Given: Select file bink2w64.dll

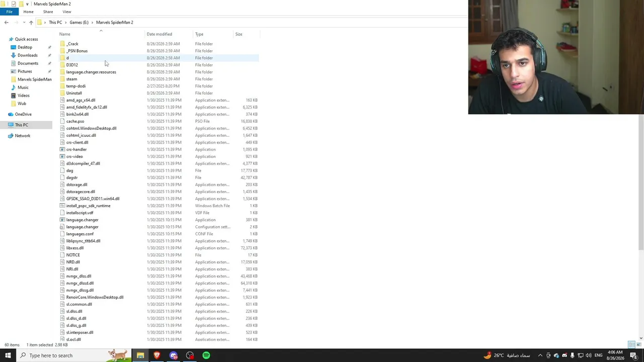Looking at the screenshot, I should [77, 114].
